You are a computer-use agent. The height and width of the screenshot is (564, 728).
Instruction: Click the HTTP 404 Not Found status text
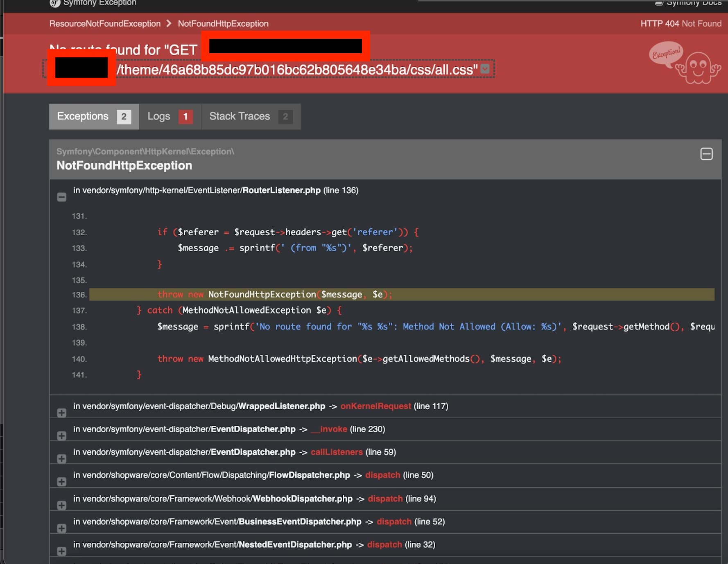click(x=681, y=24)
